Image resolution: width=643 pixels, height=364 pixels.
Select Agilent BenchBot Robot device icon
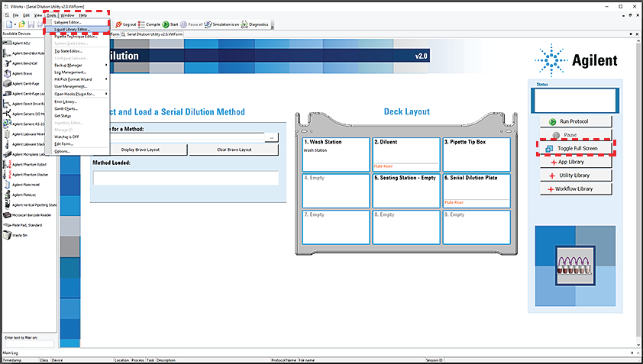point(7,53)
